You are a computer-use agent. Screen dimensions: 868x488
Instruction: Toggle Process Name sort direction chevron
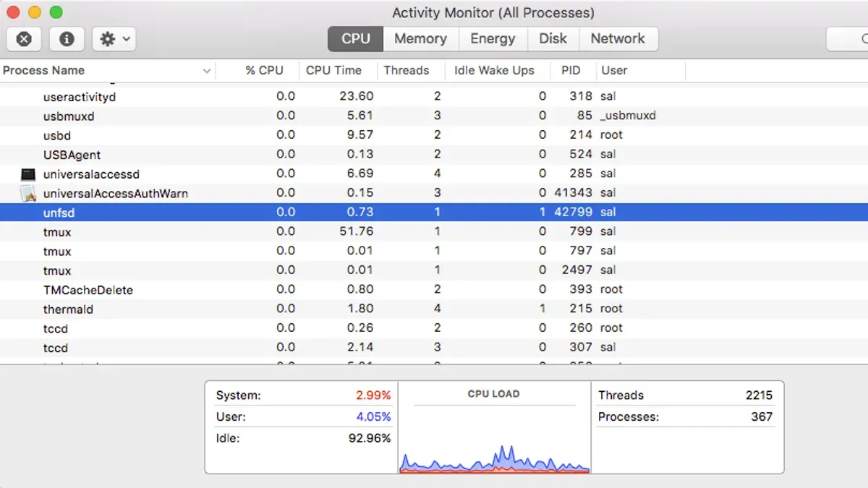(207, 71)
